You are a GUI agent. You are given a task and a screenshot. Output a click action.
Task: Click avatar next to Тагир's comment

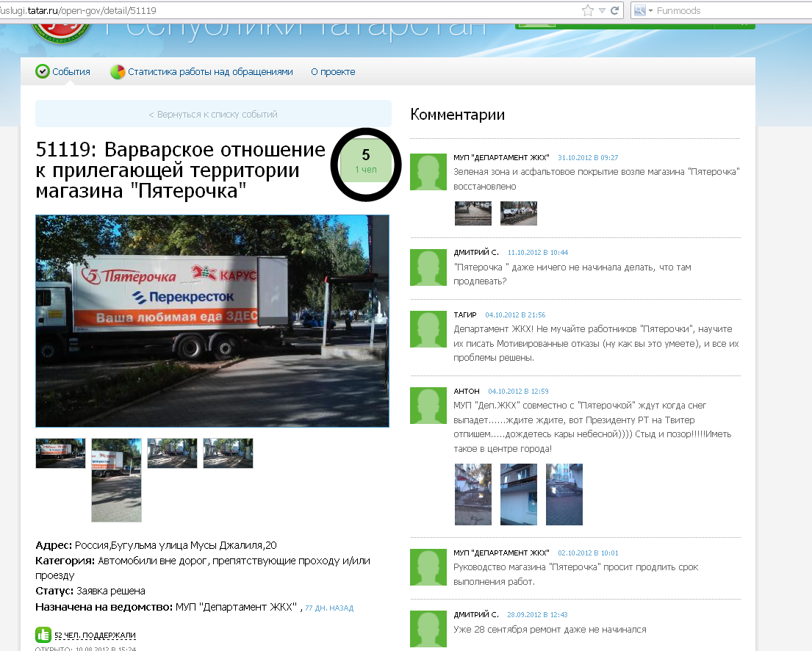pyautogui.click(x=428, y=329)
